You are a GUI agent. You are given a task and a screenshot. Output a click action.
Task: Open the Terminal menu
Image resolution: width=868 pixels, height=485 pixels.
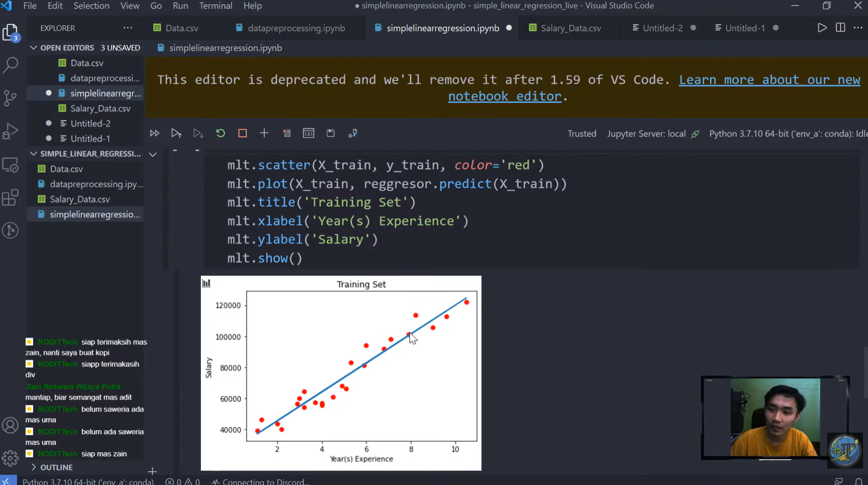215,6
